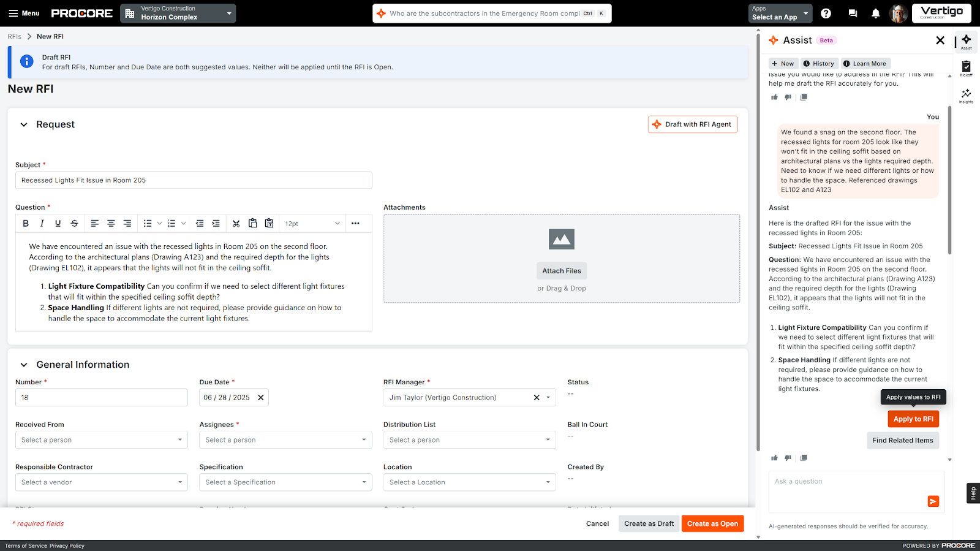This screenshot has height=551, width=980.
Task: Center-align the question text
Action: (x=111, y=224)
